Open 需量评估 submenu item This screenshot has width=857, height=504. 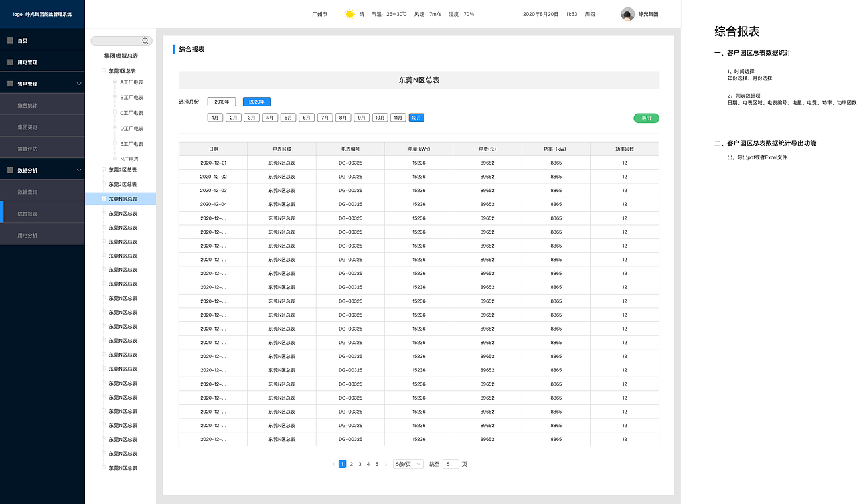coord(42,149)
